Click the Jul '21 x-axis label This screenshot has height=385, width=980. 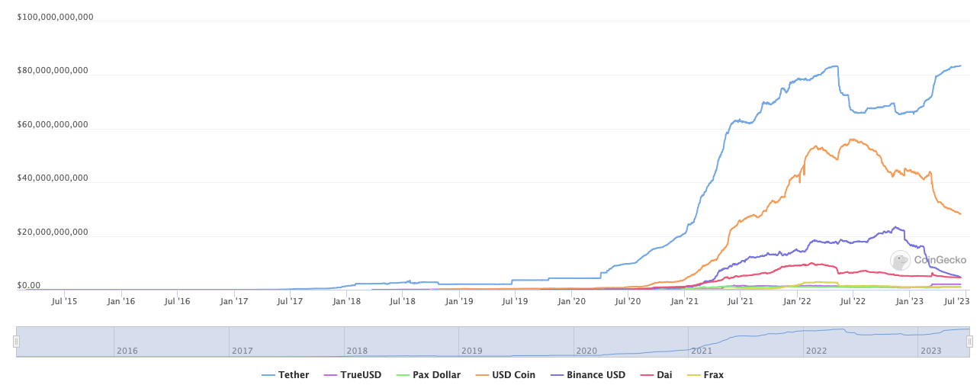pyautogui.click(x=741, y=301)
